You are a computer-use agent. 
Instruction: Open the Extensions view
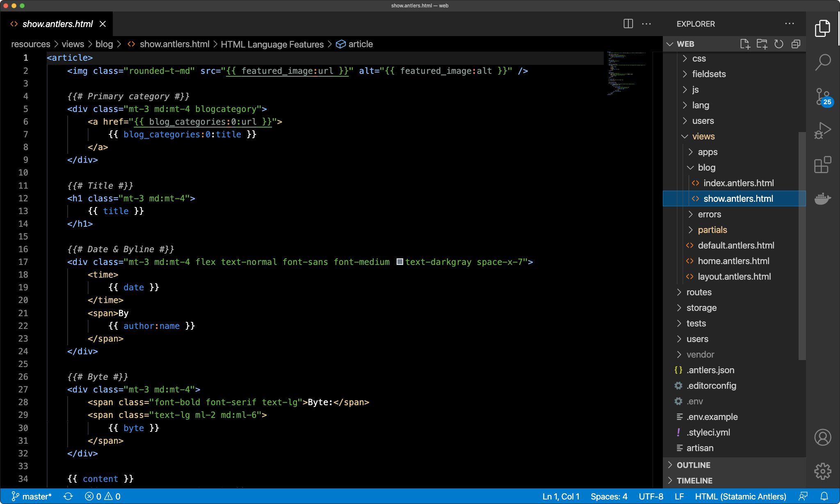pos(822,165)
